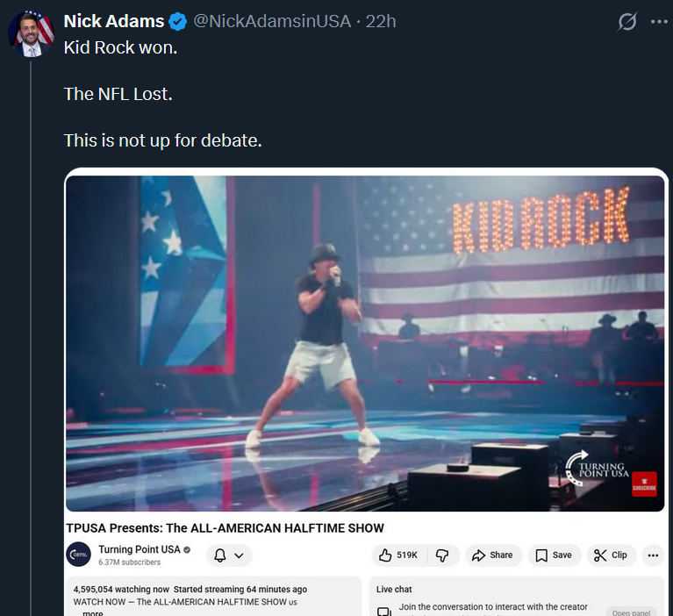Open the Turning Point USA channel name
673x616 pixels.
140,549
